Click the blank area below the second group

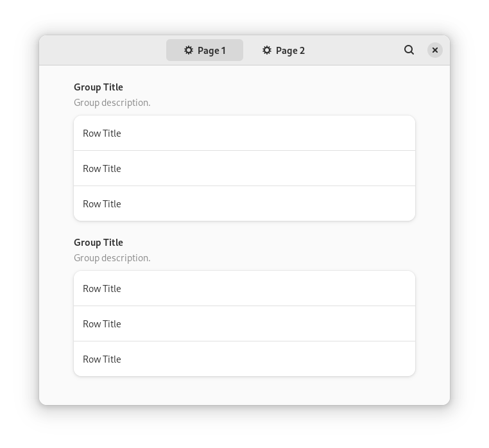[x=244, y=391]
